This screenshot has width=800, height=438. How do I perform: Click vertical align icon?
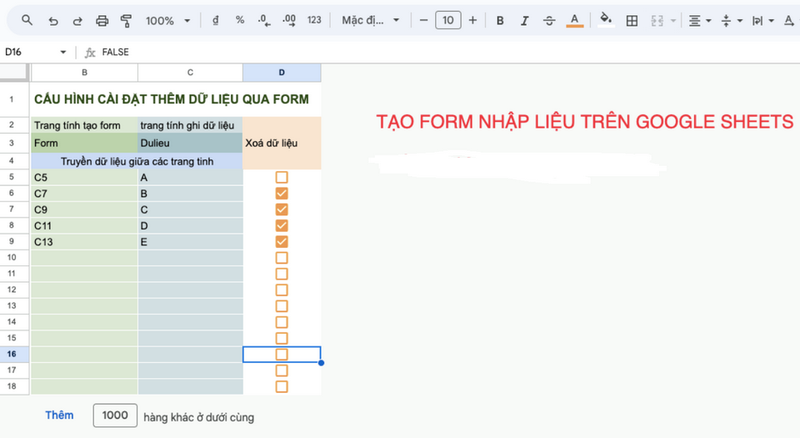point(726,21)
